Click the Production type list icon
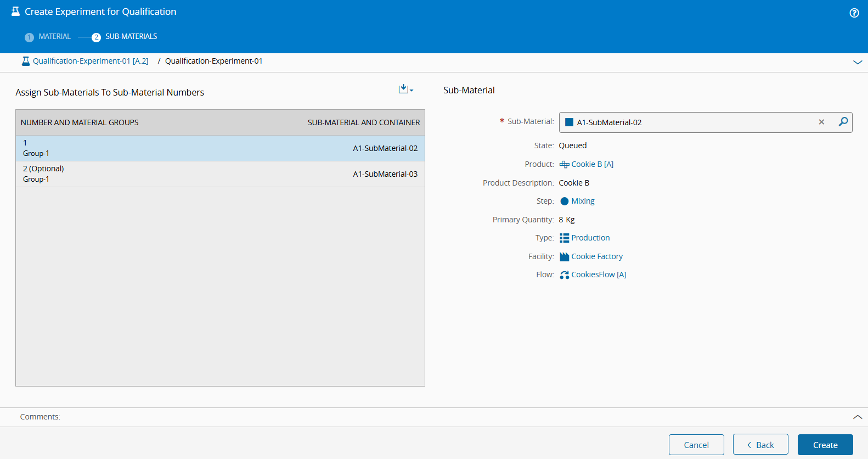 point(564,238)
